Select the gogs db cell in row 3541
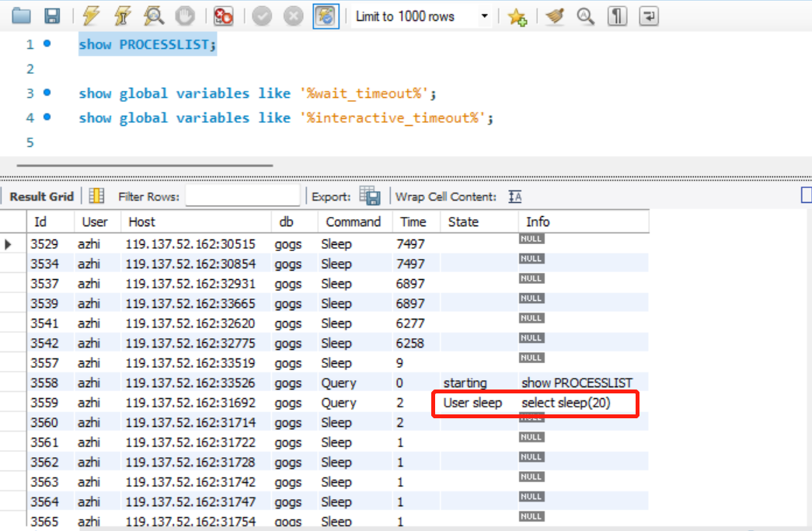The width and height of the screenshot is (812, 531). [294, 323]
